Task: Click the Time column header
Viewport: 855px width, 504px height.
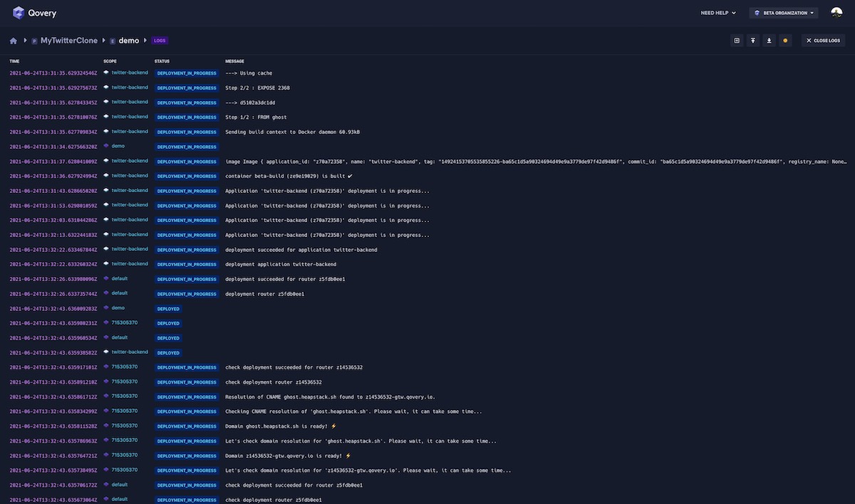Action: tap(14, 61)
